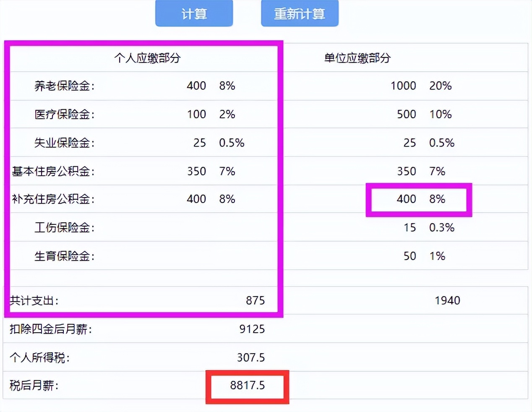Select the 单位应缴部分 column header
The width and height of the screenshot is (532, 412).
[x=358, y=59]
